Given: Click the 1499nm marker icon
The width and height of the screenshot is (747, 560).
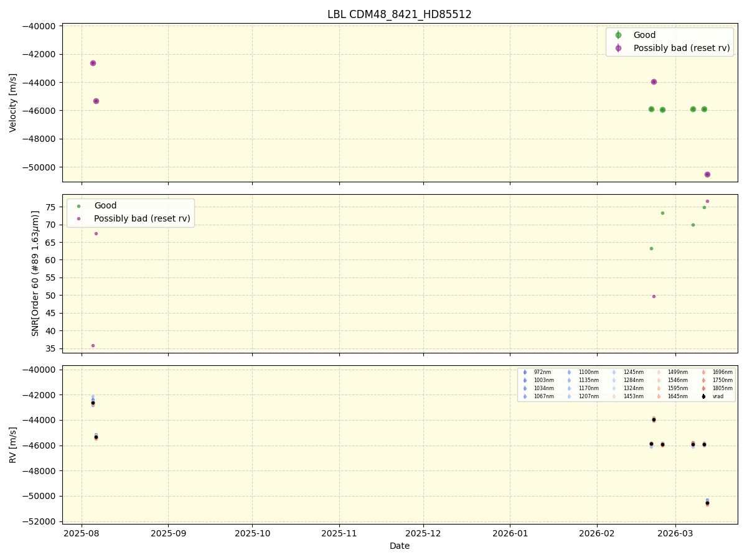Looking at the screenshot, I should [x=658, y=372].
